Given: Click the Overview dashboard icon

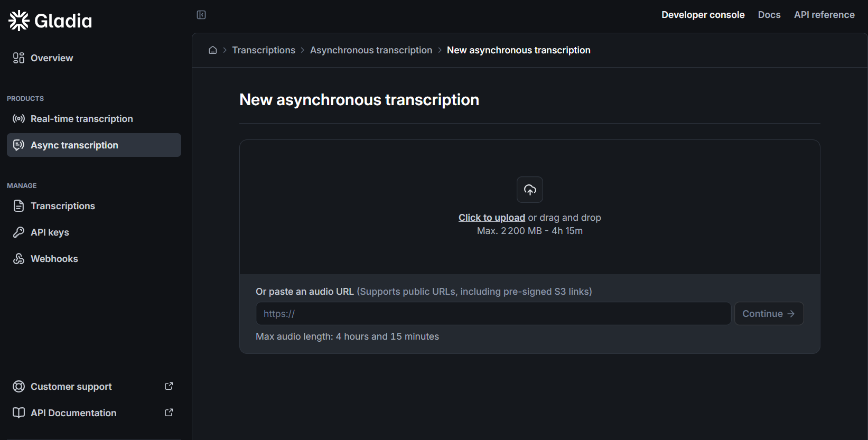Looking at the screenshot, I should coord(18,58).
